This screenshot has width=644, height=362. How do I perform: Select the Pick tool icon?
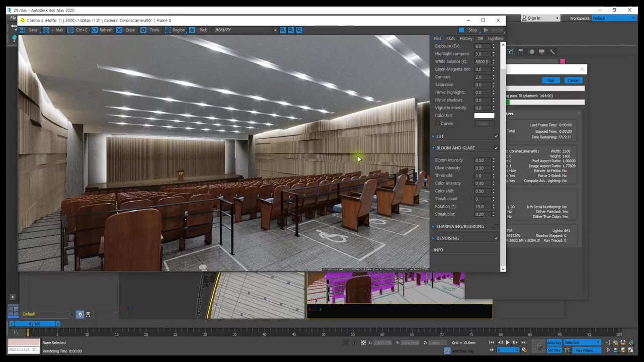192,30
